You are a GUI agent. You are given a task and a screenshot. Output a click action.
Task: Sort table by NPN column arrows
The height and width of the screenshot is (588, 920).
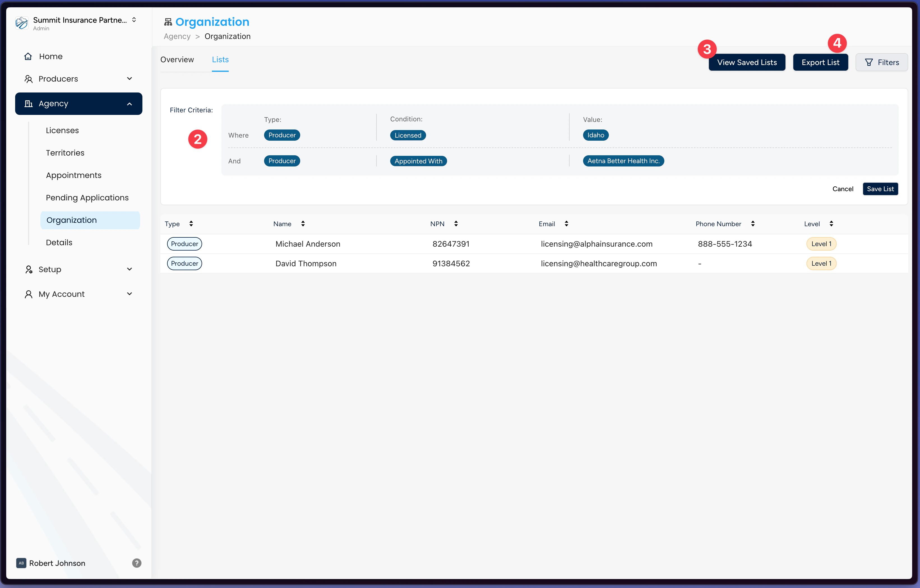[x=456, y=224]
